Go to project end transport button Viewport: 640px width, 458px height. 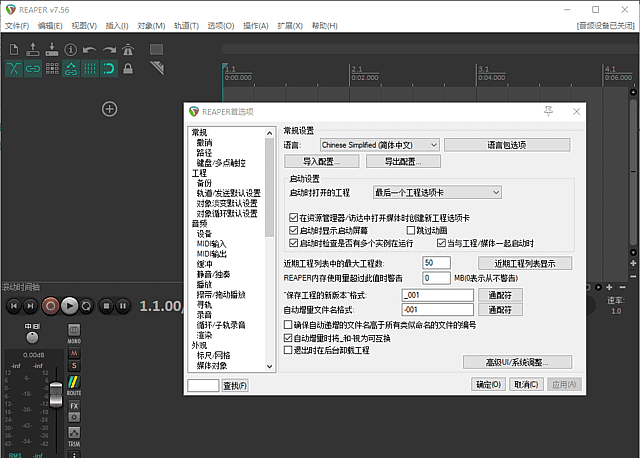click(31, 306)
